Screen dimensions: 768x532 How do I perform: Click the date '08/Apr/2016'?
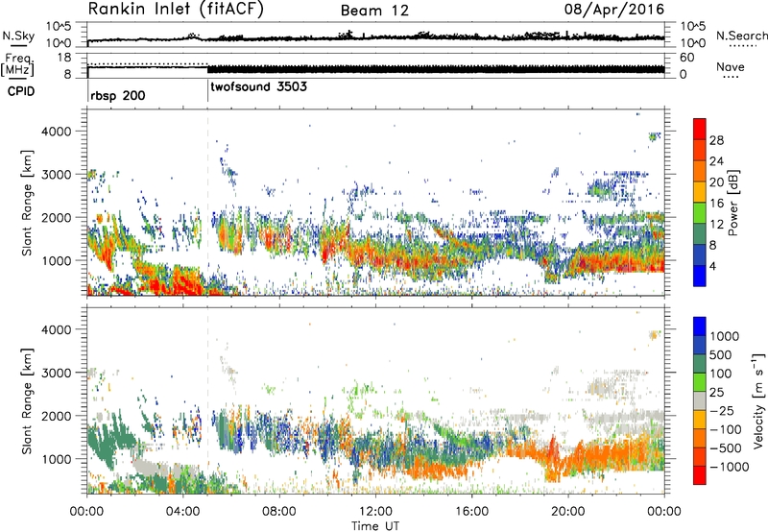(x=614, y=10)
